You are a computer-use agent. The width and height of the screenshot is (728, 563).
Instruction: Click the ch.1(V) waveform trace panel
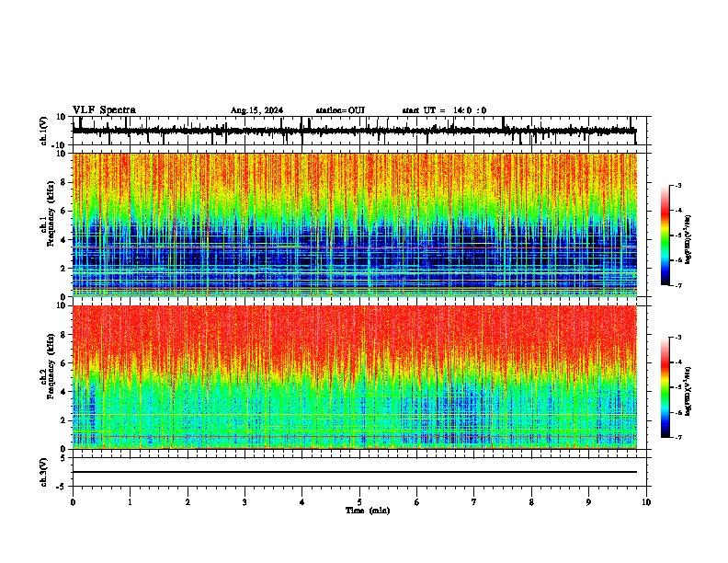pyautogui.click(x=359, y=131)
